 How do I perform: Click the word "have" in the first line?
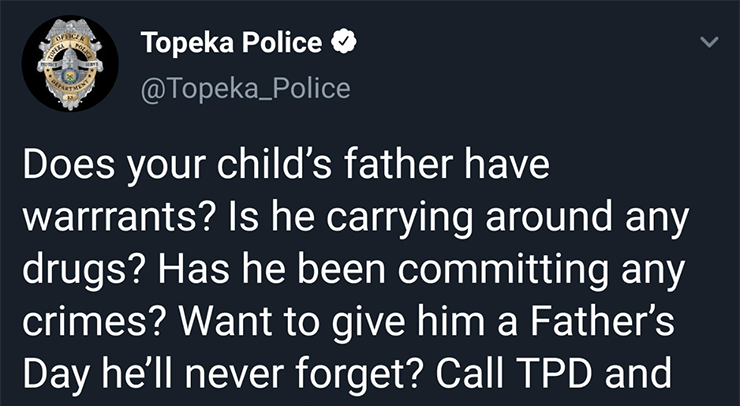pyautogui.click(x=507, y=164)
